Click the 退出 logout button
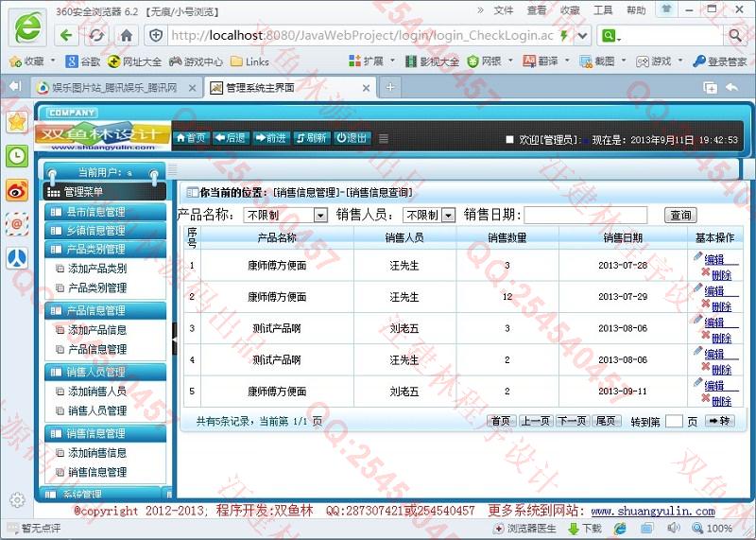This screenshot has height=540, width=756. [x=352, y=138]
